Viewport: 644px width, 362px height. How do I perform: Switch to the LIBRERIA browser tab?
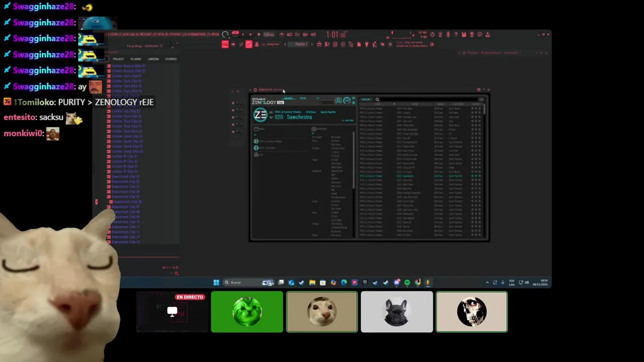pyautogui.click(x=153, y=59)
